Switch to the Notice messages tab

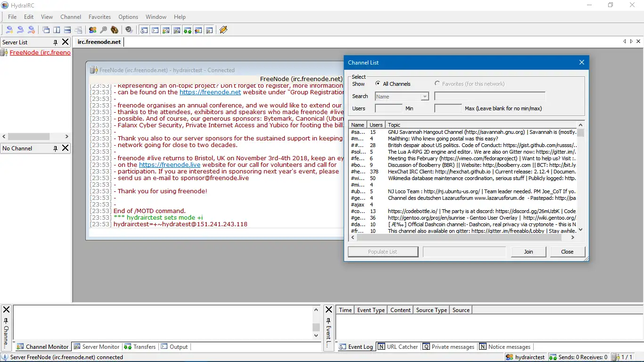[505, 346]
